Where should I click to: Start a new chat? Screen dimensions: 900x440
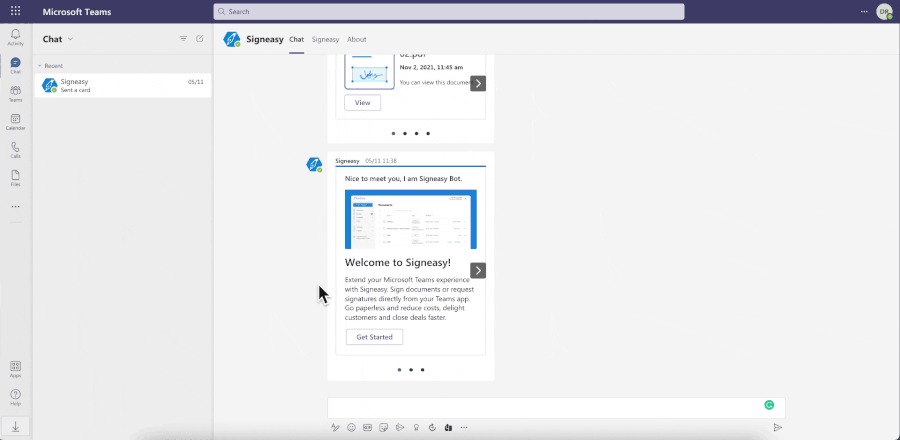pyautogui.click(x=200, y=39)
